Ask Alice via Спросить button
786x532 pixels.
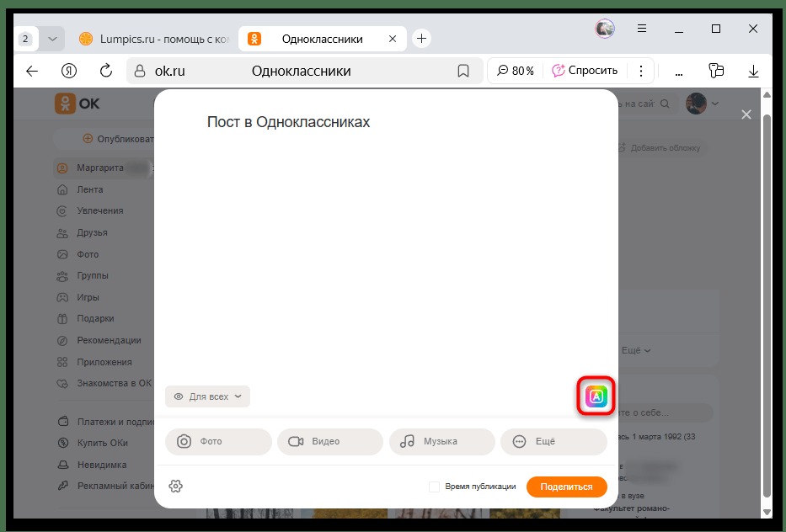coord(585,71)
